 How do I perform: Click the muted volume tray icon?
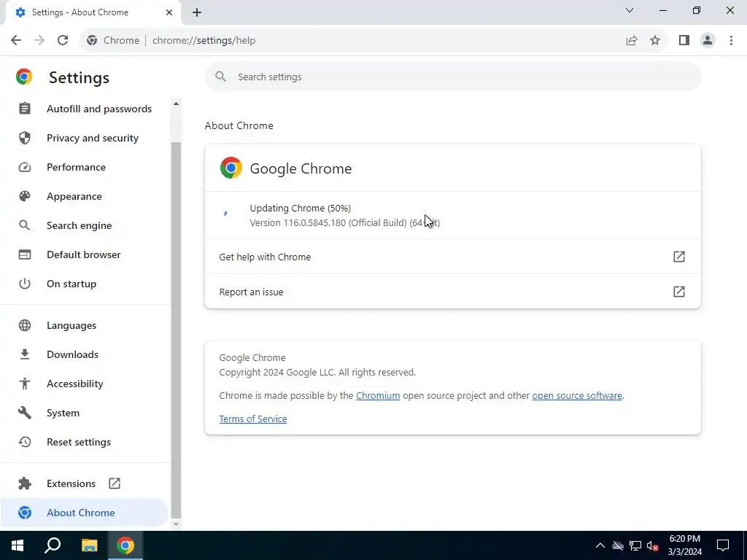point(653,545)
